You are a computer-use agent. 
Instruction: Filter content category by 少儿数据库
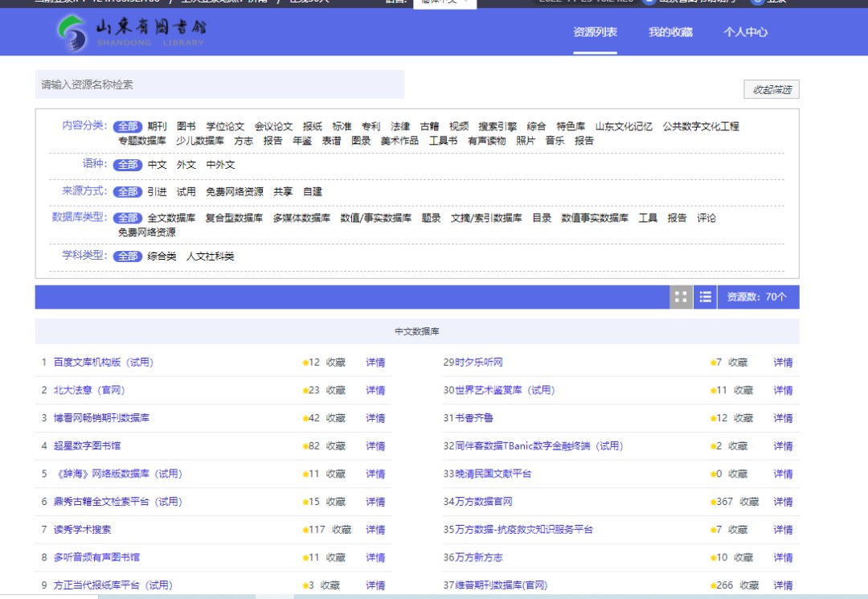200,142
